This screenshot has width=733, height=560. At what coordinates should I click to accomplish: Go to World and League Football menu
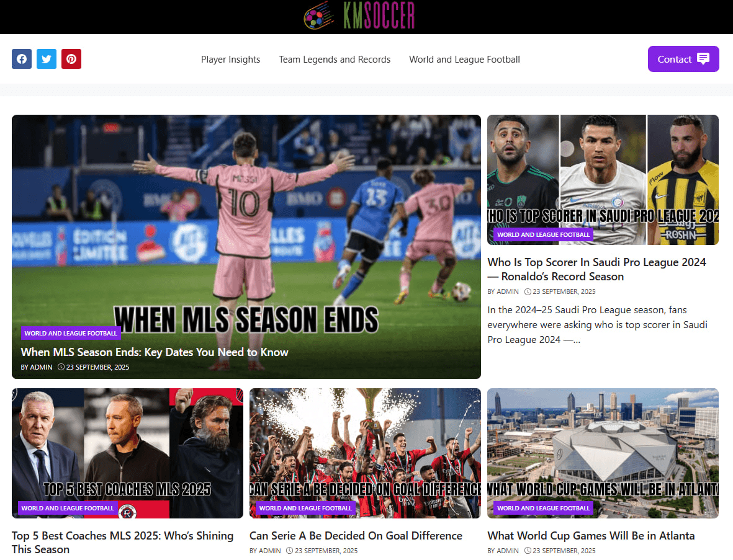coord(465,60)
